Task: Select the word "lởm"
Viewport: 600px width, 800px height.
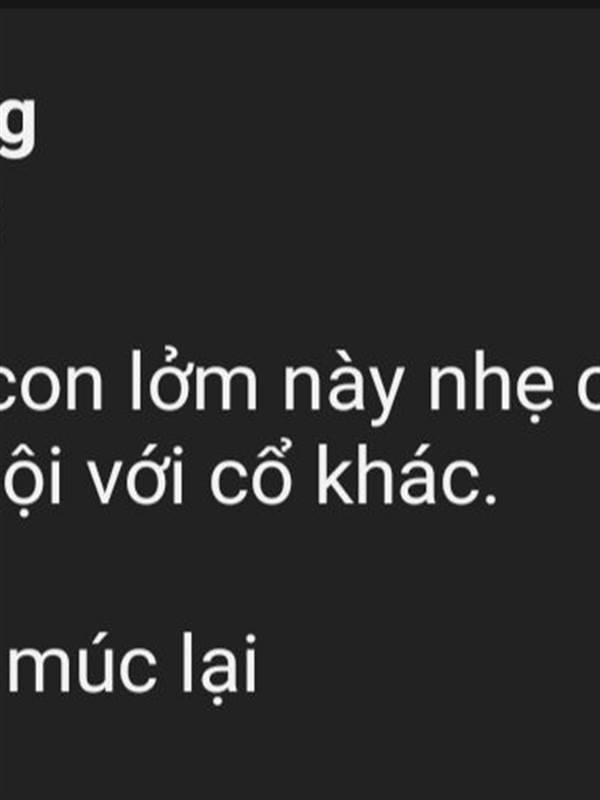Action: click(x=194, y=380)
